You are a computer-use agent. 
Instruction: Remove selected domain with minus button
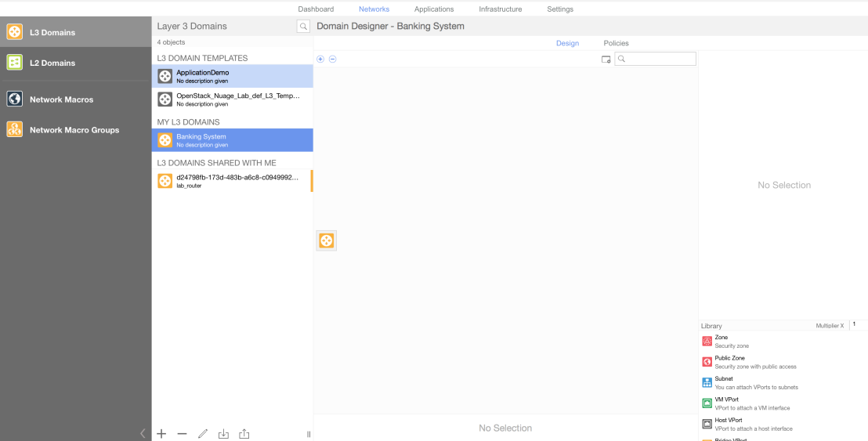[182, 433]
